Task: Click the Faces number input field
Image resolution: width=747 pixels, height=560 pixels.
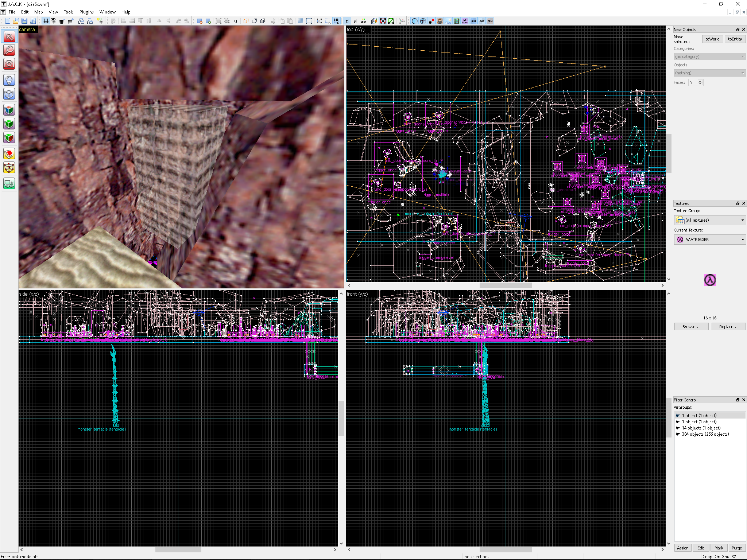Action: (x=693, y=83)
